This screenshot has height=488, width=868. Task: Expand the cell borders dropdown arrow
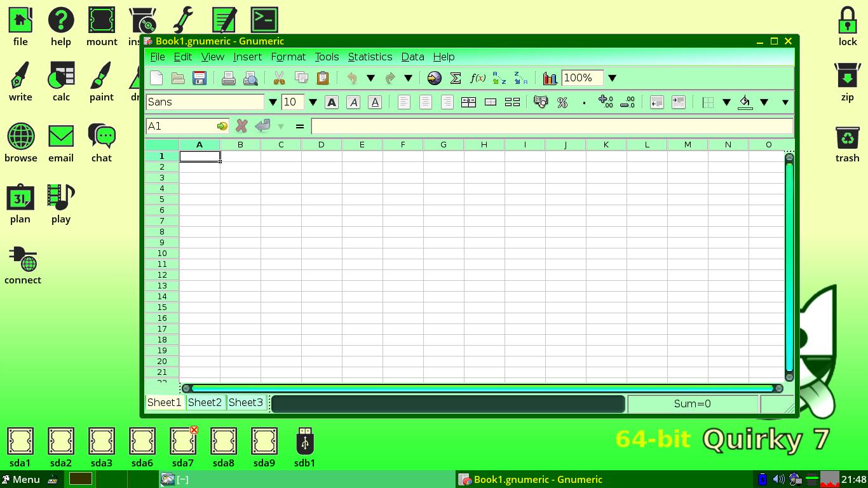coord(726,102)
